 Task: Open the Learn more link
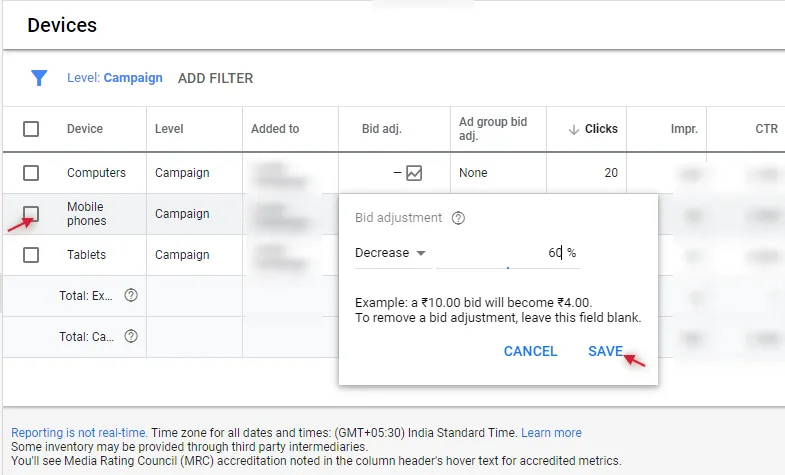(x=551, y=432)
